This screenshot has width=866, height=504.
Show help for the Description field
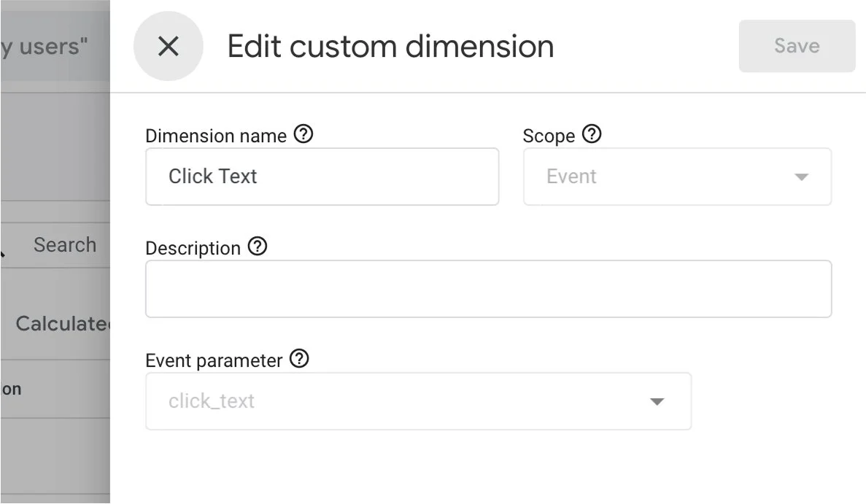(258, 247)
